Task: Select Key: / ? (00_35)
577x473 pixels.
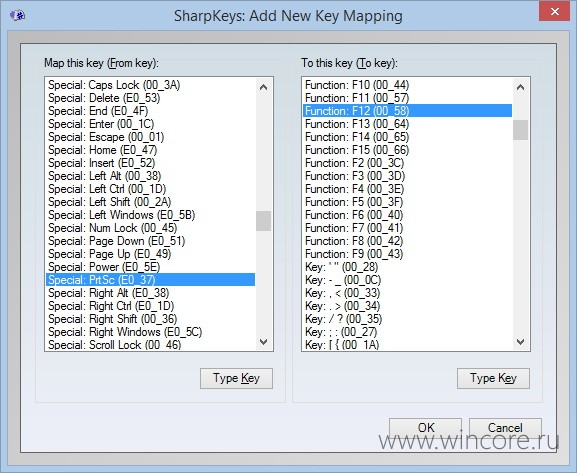Action: coord(407,319)
